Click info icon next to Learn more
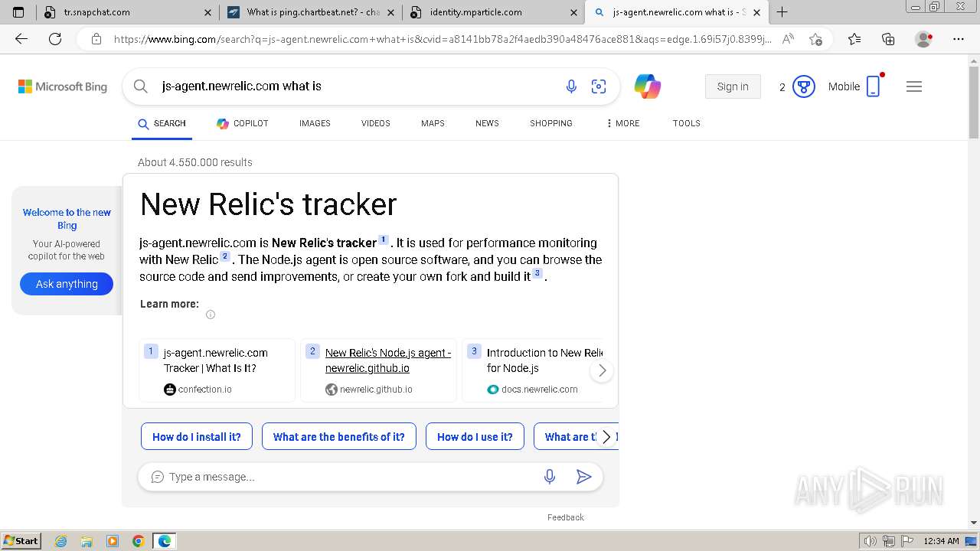The height and width of the screenshot is (551, 980). pyautogui.click(x=211, y=315)
